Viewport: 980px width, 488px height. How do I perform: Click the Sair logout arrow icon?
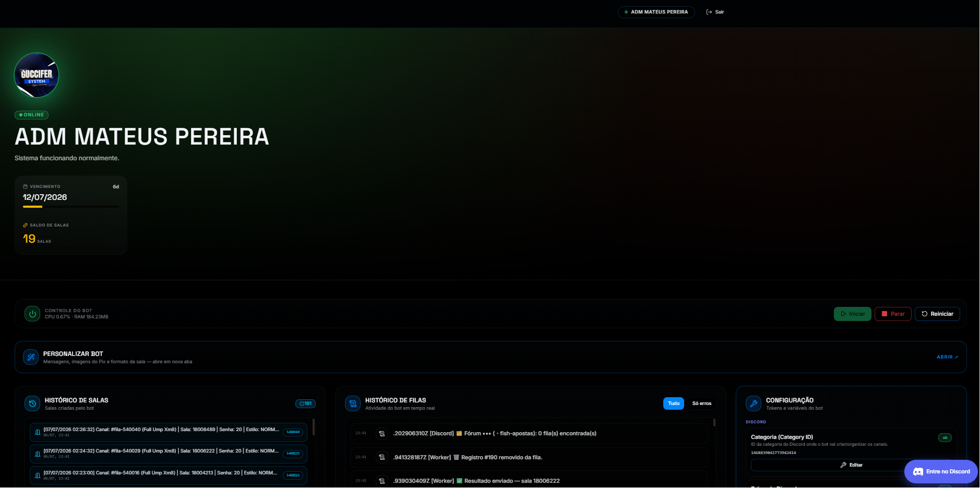tap(709, 12)
